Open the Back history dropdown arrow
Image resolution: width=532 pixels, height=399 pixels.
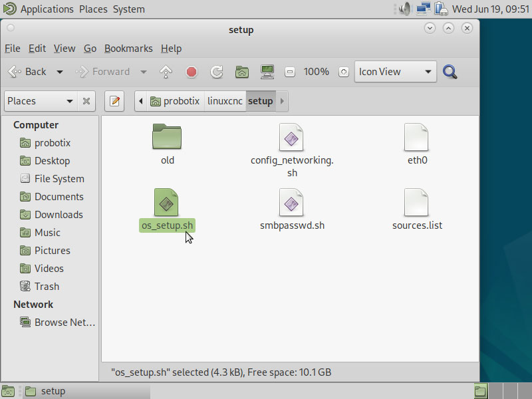pyautogui.click(x=60, y=72)
